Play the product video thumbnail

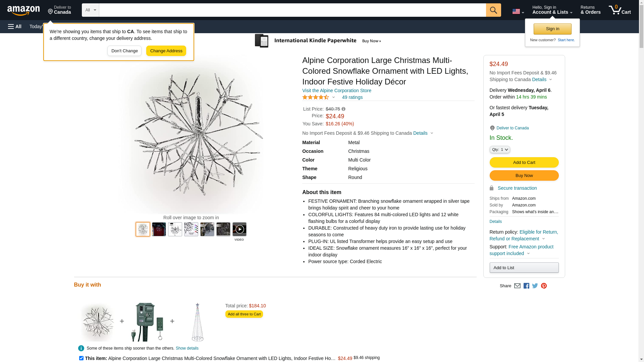point(239,229)
